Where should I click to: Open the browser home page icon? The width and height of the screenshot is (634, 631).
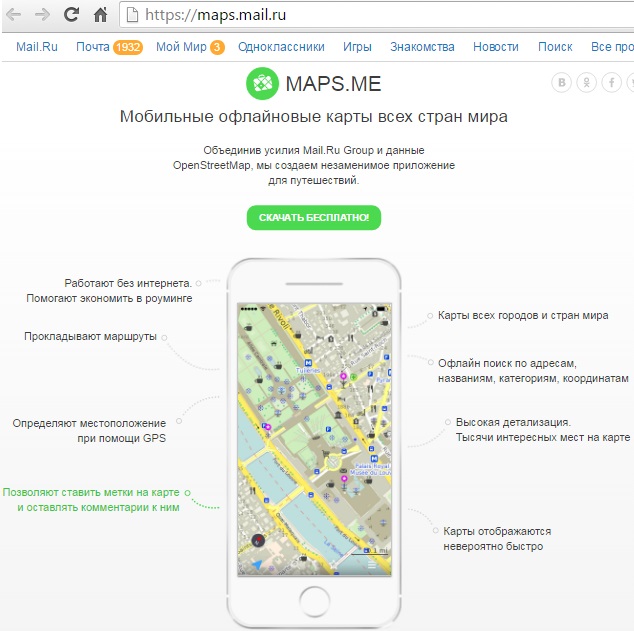(x=100, y=15)
